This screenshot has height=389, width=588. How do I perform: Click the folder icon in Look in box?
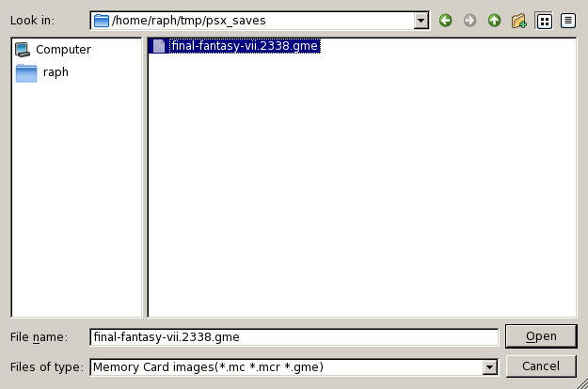[x=102, y=21]
